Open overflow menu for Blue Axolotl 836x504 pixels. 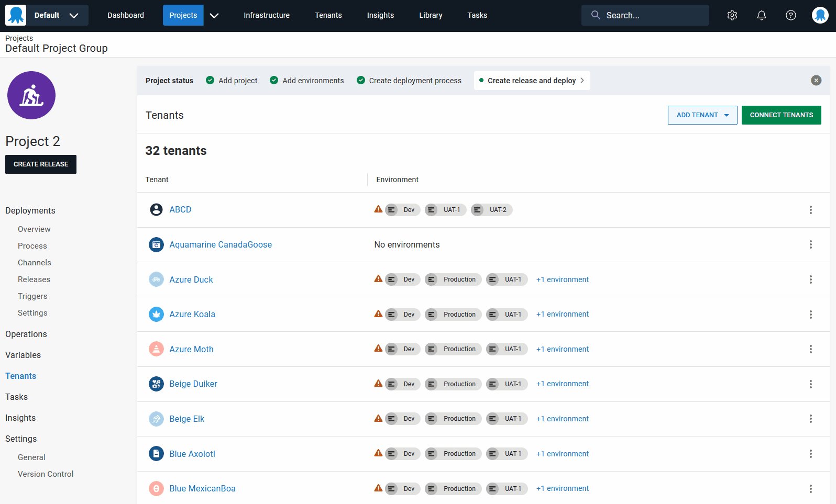[811, 454]
